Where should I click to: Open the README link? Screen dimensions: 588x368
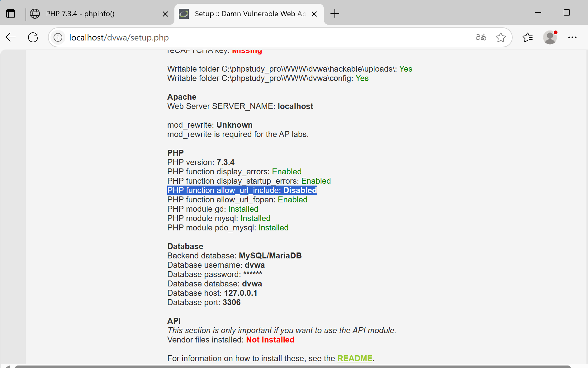pyautogui.click(x=355, y=359)
